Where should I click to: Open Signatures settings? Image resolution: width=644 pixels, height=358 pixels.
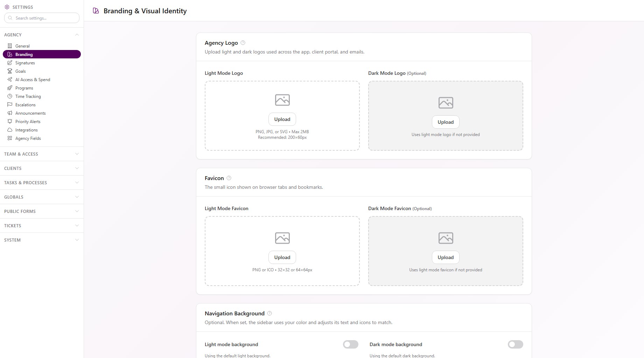(x=42, y=63)
